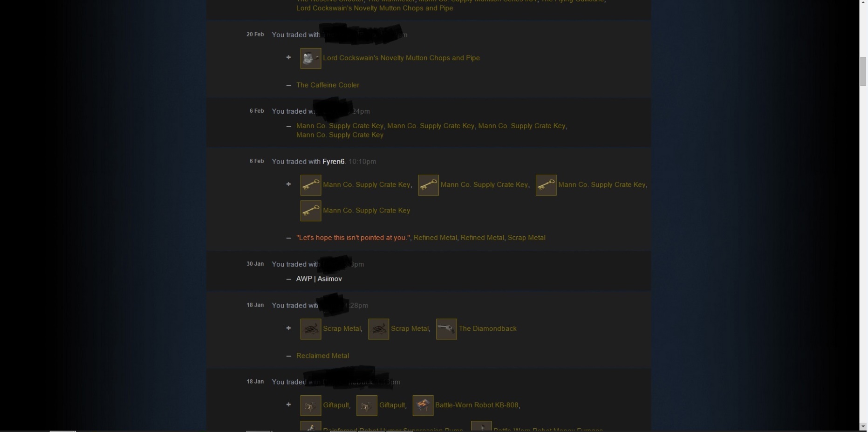Click The Diamondback text link

point(488,329)
